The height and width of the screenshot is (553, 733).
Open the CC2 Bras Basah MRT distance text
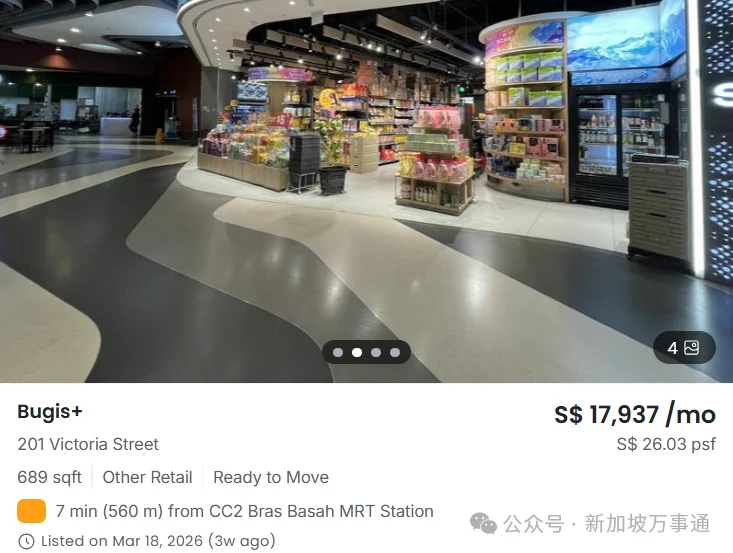[x=244, y=511]
